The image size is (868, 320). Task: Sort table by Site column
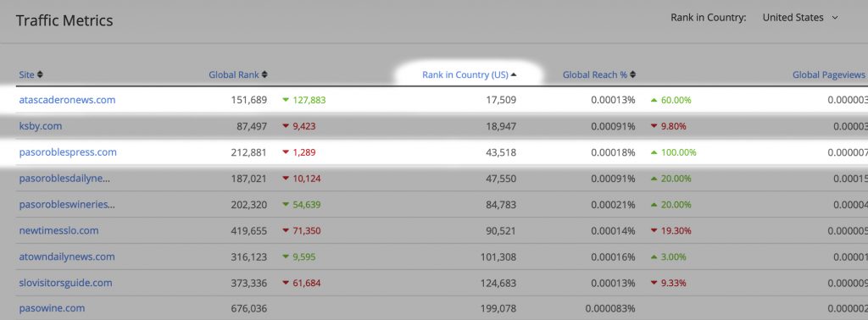point(31,74)
